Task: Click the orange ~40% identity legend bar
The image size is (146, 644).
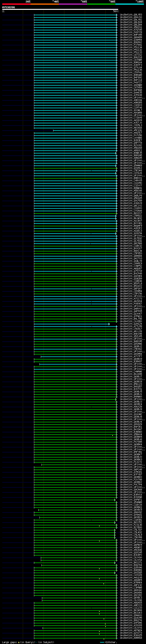Action: click(x=45, y=4)
